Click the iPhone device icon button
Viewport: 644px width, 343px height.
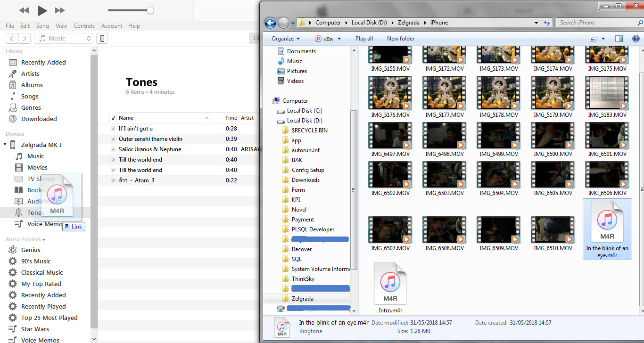(102, 39)
